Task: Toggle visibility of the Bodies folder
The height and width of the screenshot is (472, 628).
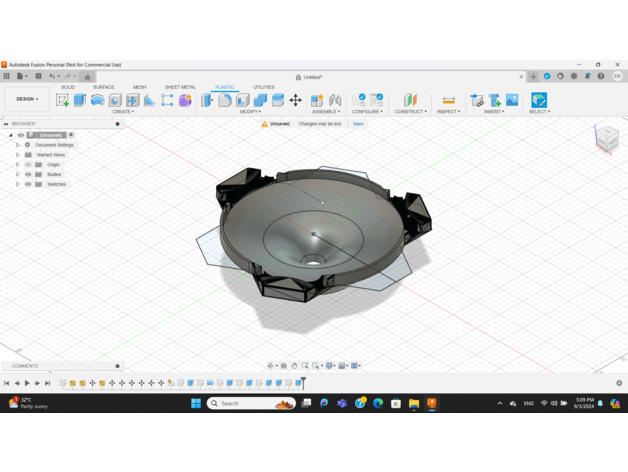Action: click(28, 174)
